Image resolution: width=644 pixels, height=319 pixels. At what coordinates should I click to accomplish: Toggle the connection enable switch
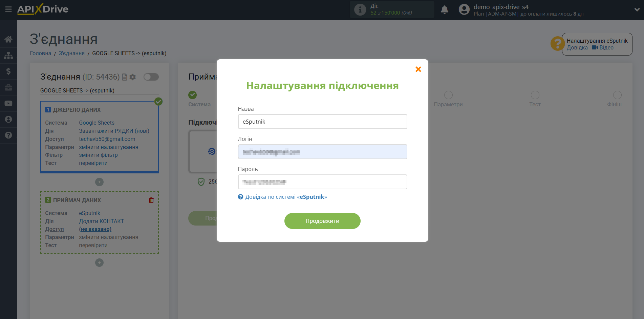pyautogui.click(x=151, y=77)
